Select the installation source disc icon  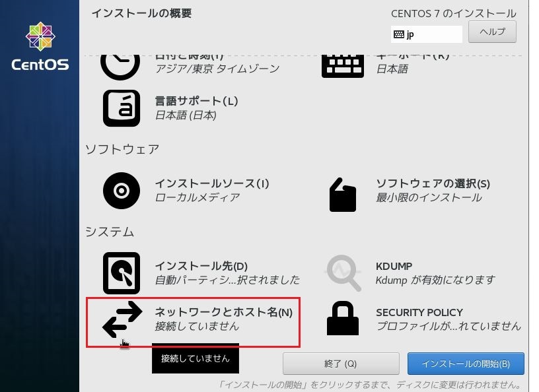[122, 191]
